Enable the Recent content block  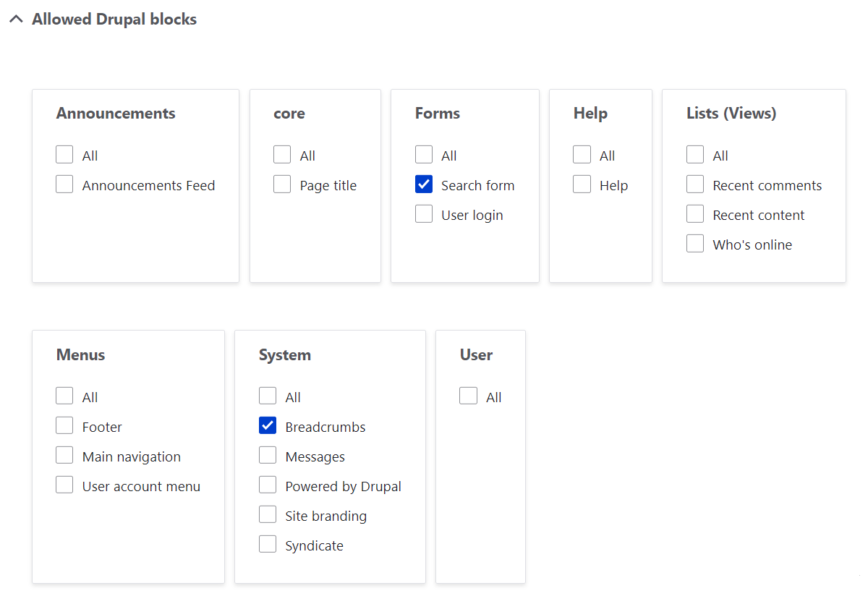[x=695, y=213]
